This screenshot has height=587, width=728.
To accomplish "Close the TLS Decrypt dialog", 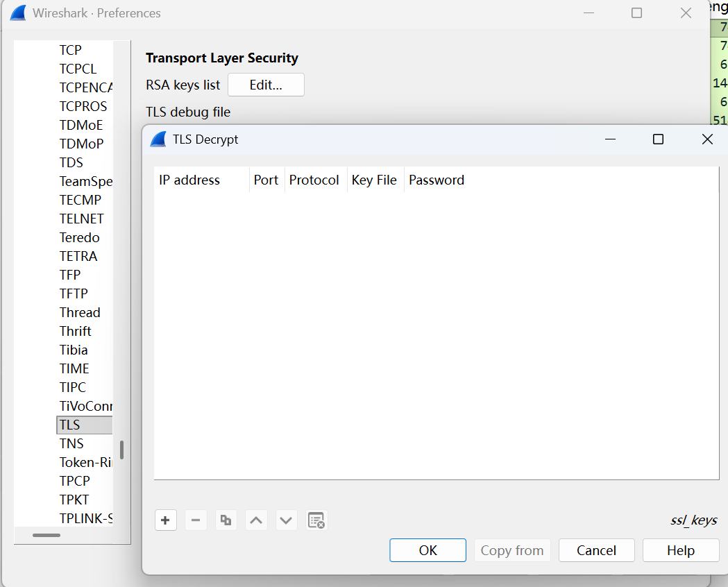I will 707,139.
